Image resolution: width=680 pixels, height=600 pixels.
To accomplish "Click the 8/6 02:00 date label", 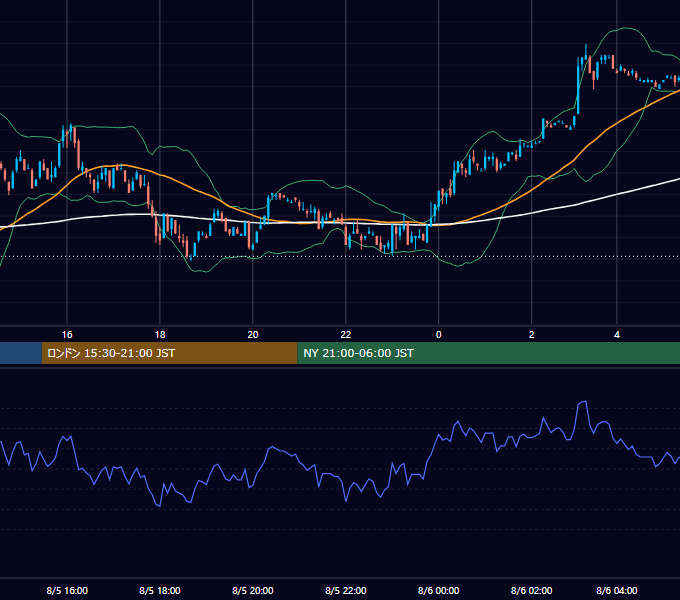I will click(x=532, y=590).
